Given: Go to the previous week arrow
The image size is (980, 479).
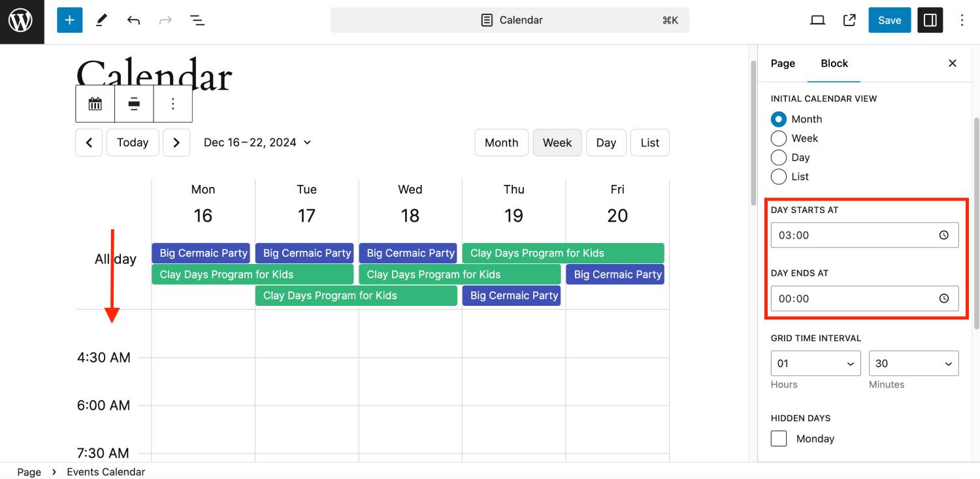Looking at the screenshot, I should coord(89,142).
